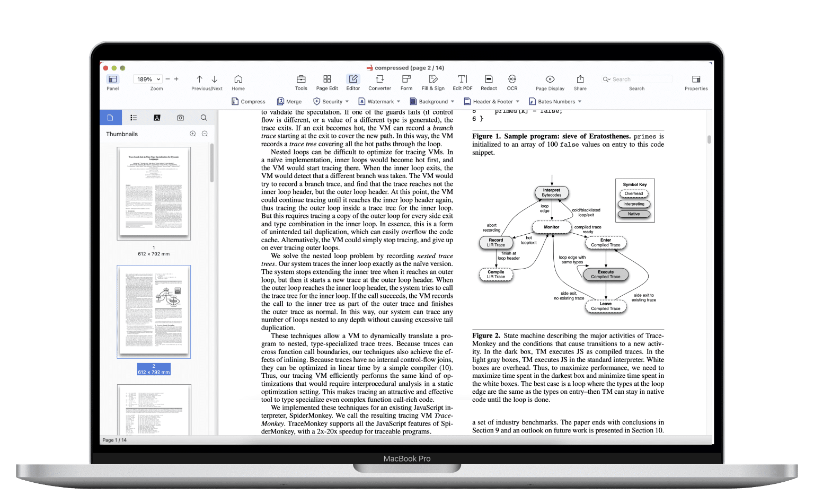Shrink thumbnails with minus magnifier
814x504 pixels.
pyautogui.click(x=205, y=134)
